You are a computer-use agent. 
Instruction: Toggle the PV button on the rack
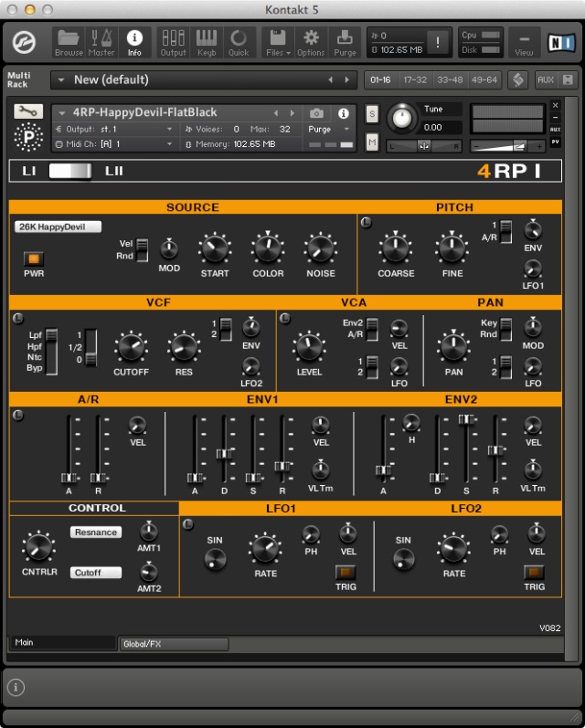click(x=555, y=142)
